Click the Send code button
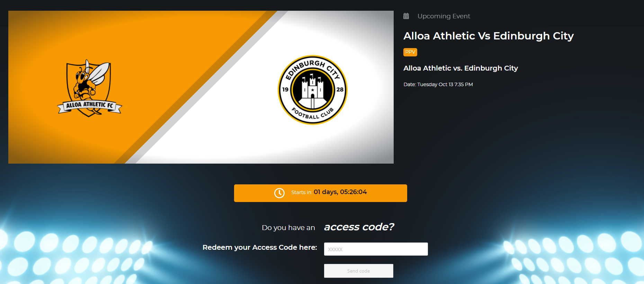This screenshot has width=644, height=284. pos(358,271)
